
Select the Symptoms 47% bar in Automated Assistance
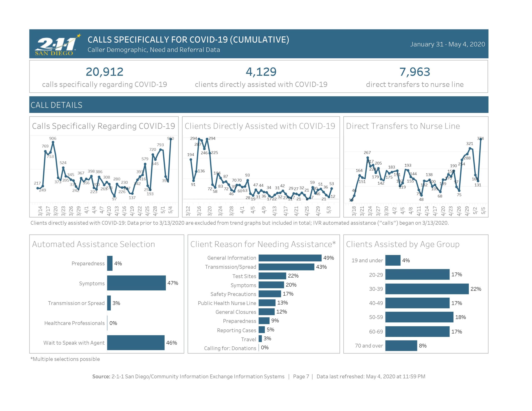pyautogui.click(x=136, y=283)
